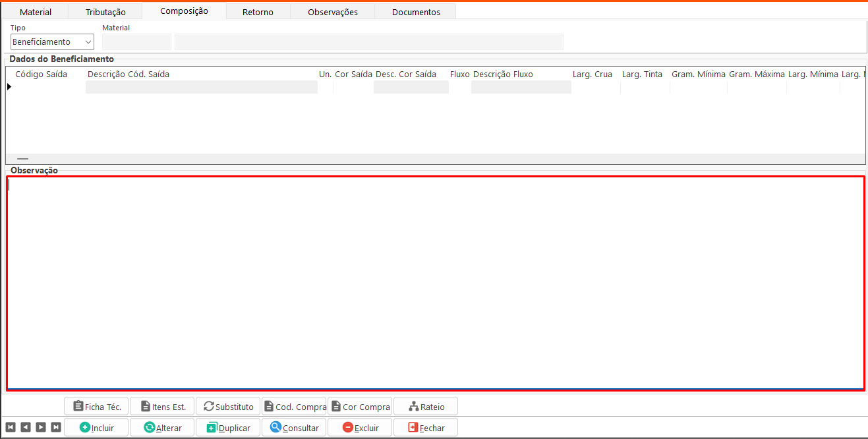Click inside the Observação text area

435,283
